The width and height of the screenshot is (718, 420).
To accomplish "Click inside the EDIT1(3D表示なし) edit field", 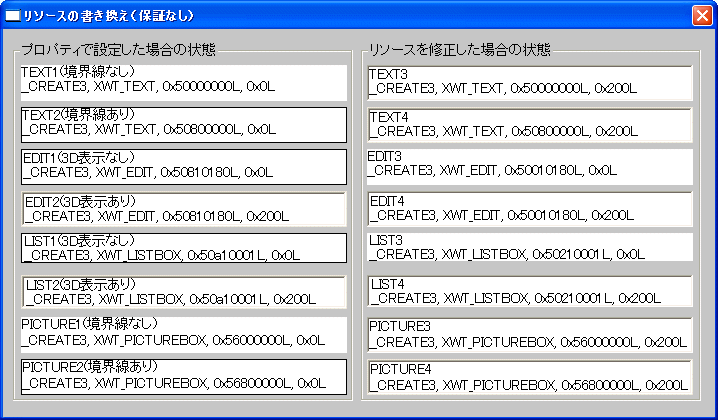I will point(184,167).
